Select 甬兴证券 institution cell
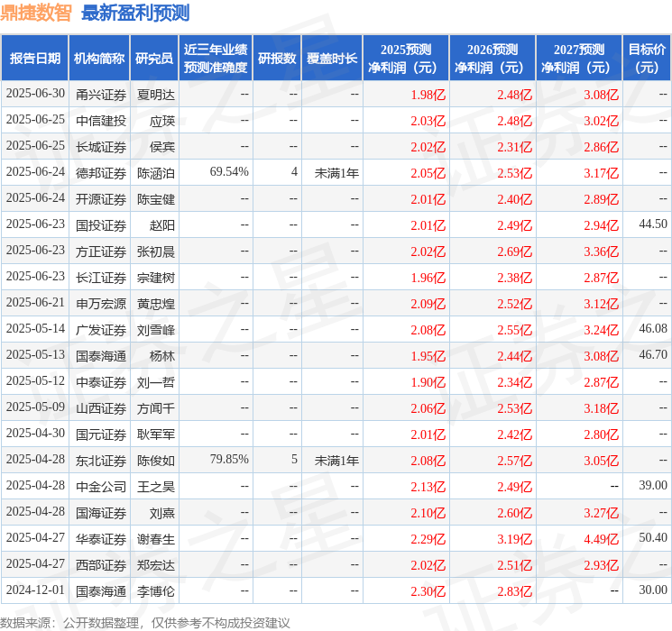The height and width of the screenshot is (631, 672). [101, 95]
